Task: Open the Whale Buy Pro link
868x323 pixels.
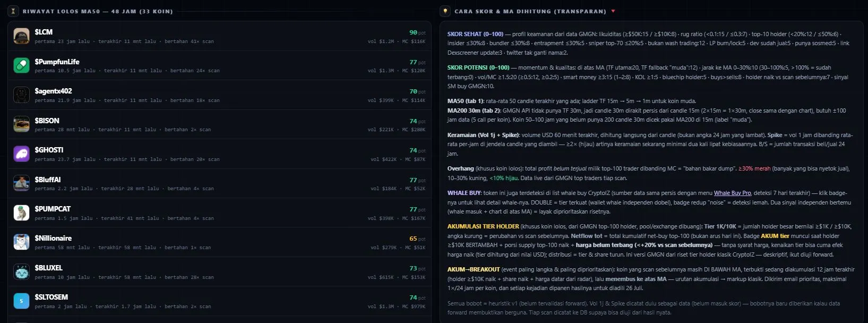Action: coord(732,193)
